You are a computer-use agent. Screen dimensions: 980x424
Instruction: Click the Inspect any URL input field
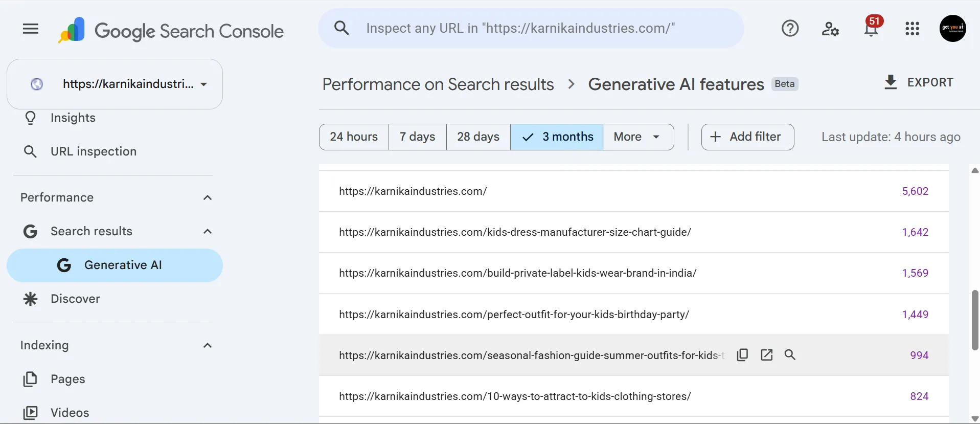[531, 28]
